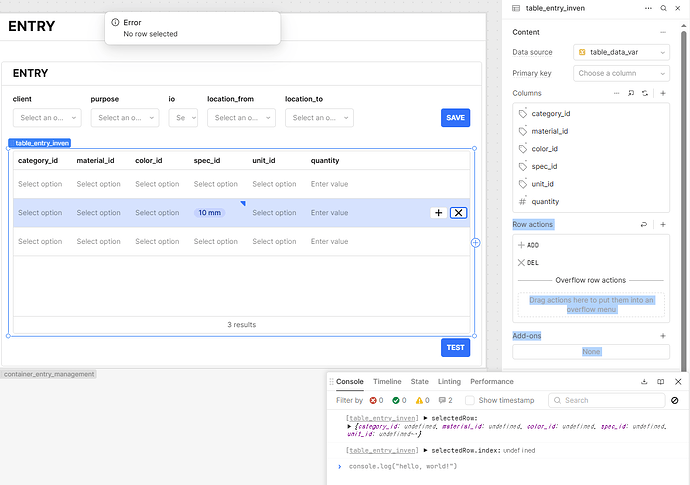Regenerate columns with refresh icon
690x485 pixels.
point(645,93)
